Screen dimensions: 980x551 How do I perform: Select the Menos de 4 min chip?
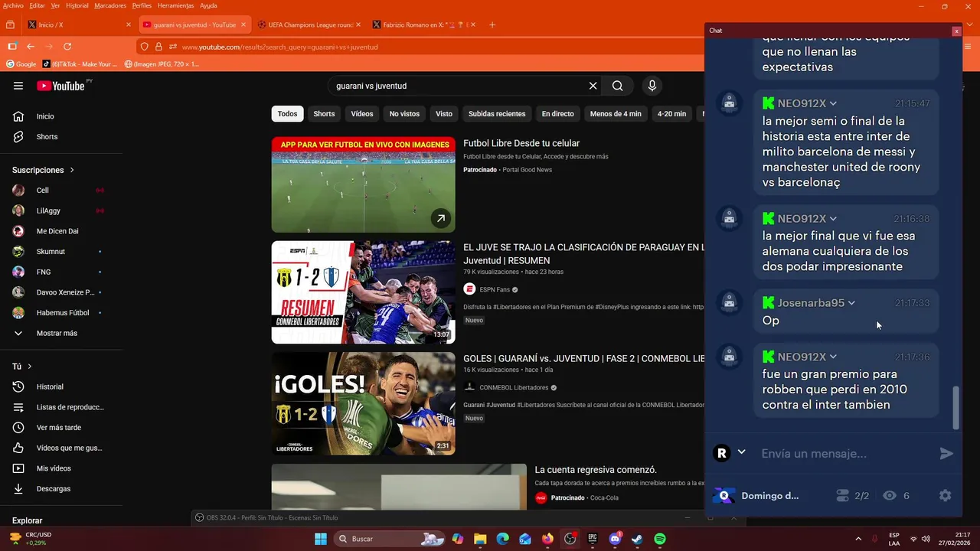pos(616,114)
